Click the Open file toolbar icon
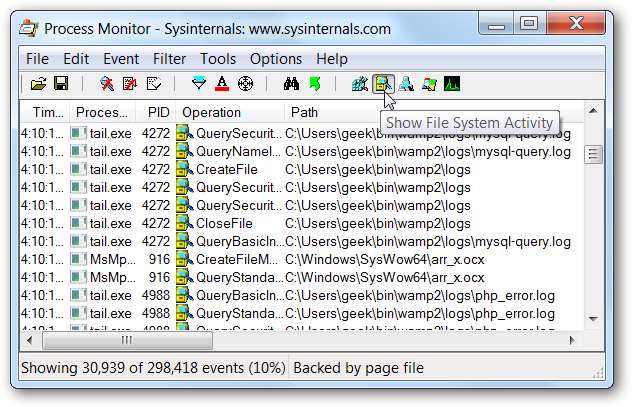632x407 pixels. point(39,84)
